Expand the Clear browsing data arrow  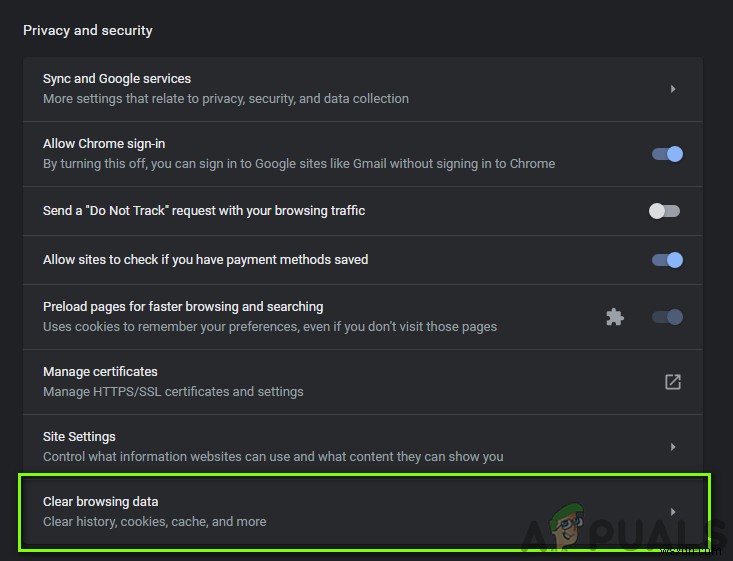[673, 512]
